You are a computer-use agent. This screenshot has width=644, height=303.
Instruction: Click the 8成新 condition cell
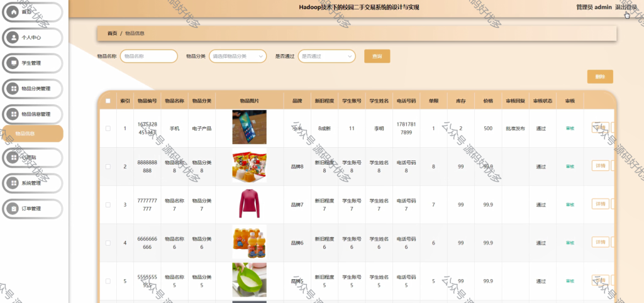coord(324,128)
